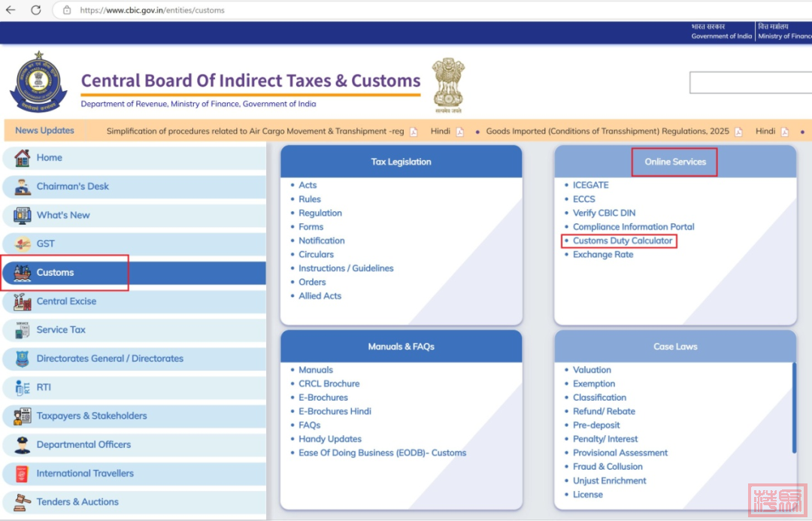Click the Departmental Officers officer icon

coord(23,445)
